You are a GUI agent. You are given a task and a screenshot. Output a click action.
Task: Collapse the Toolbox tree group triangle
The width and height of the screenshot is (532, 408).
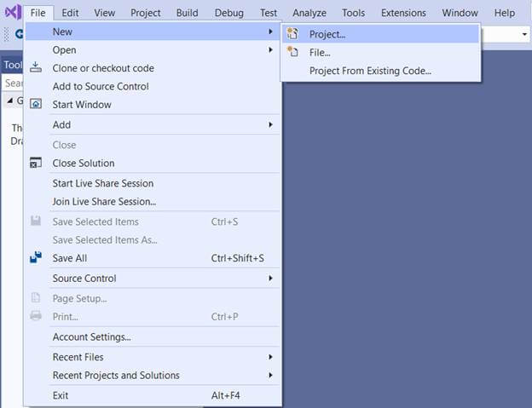point(10,101)
